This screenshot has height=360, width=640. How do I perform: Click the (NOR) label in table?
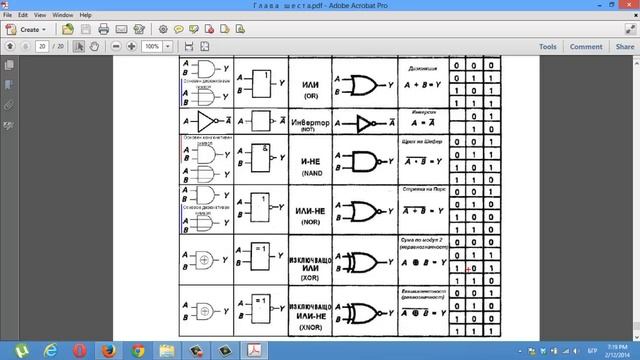coord(310,222)
